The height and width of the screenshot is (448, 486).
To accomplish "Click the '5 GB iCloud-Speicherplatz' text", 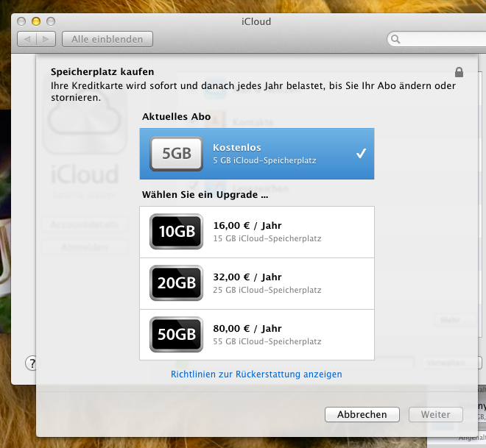I will (264, 160).
